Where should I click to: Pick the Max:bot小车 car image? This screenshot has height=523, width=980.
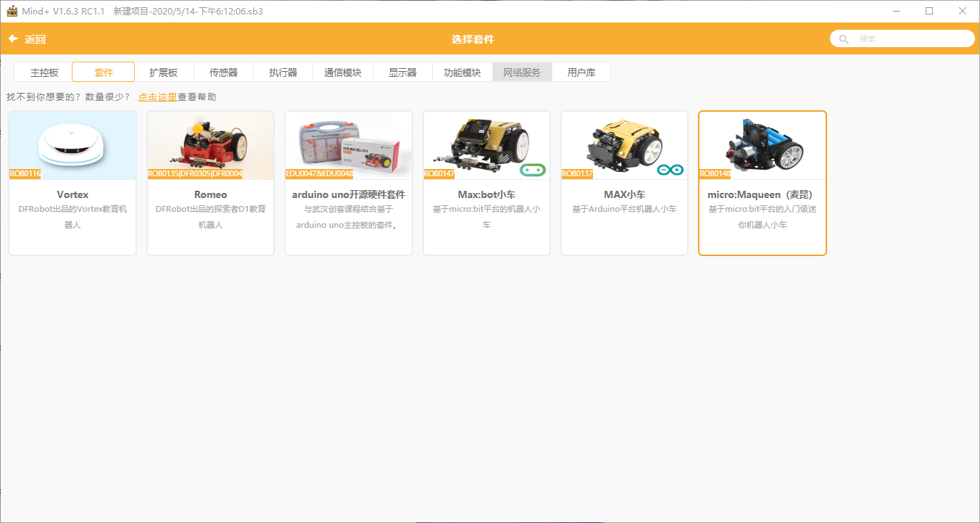(x=487, y=145)
